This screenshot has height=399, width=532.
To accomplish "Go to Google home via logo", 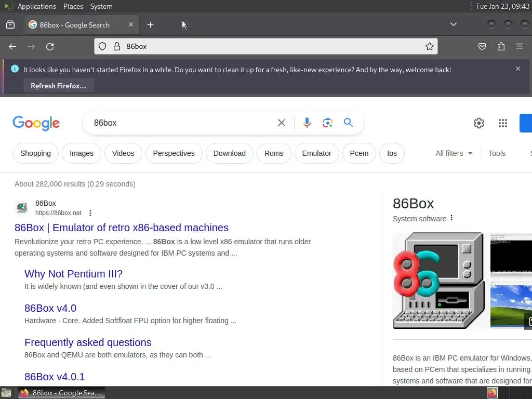I will pos(36,123).
